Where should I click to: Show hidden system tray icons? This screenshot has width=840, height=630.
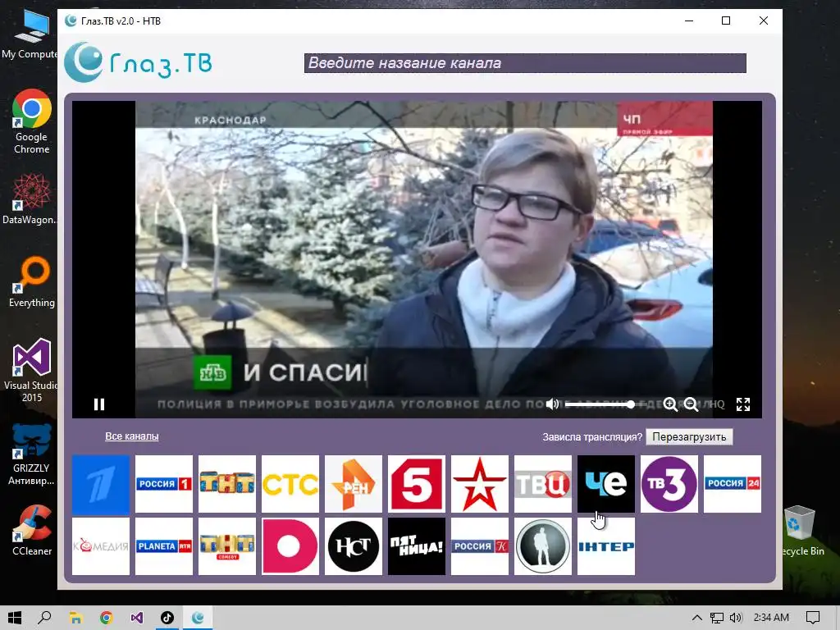coord(697,618)
